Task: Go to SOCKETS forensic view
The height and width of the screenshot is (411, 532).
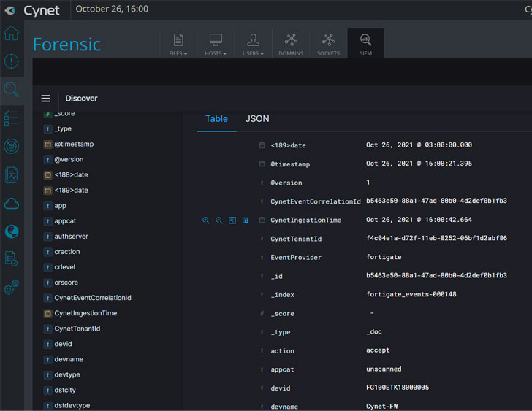Action: [x=328, y=44]
